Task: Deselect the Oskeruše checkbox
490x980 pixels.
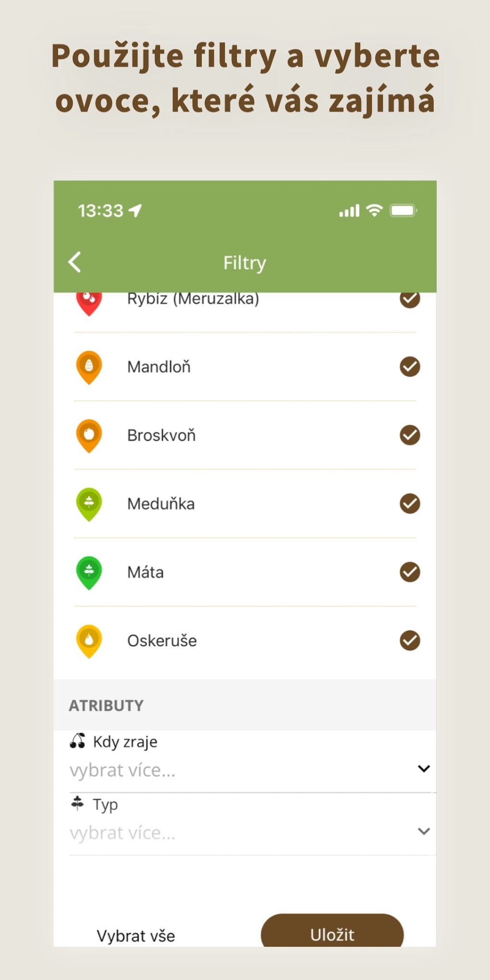Action: (x=410, y=640)
